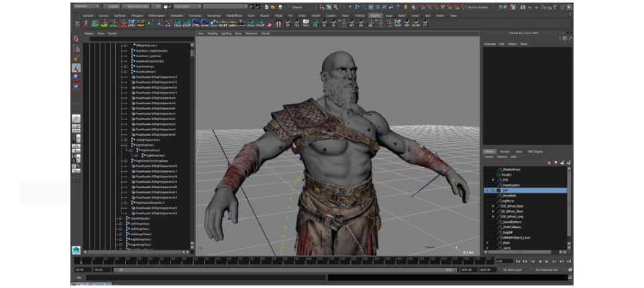Click the go to end playback button
The width and height of the screenshot is (644, 288).
[x=568, y=261]
